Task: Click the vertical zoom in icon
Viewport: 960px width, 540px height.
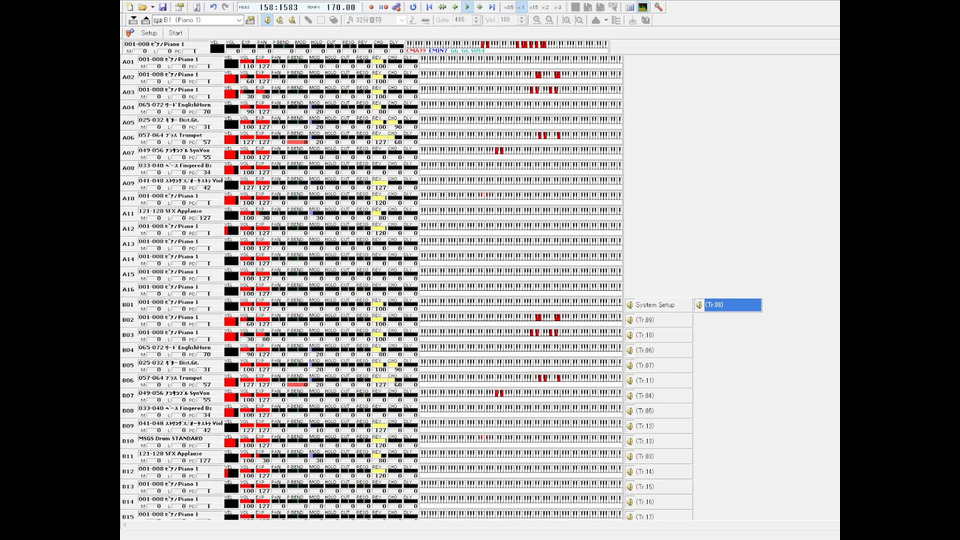Action: coord(567,20)
